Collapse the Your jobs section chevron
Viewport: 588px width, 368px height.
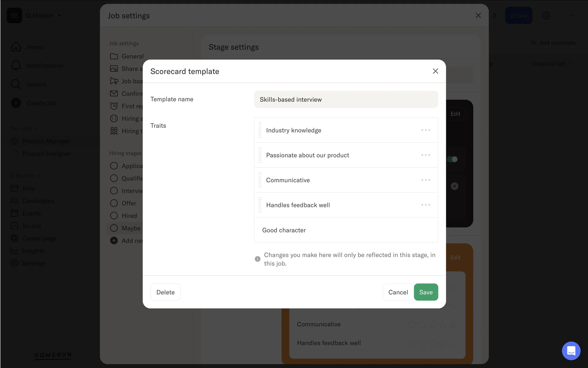click(36, 128)
